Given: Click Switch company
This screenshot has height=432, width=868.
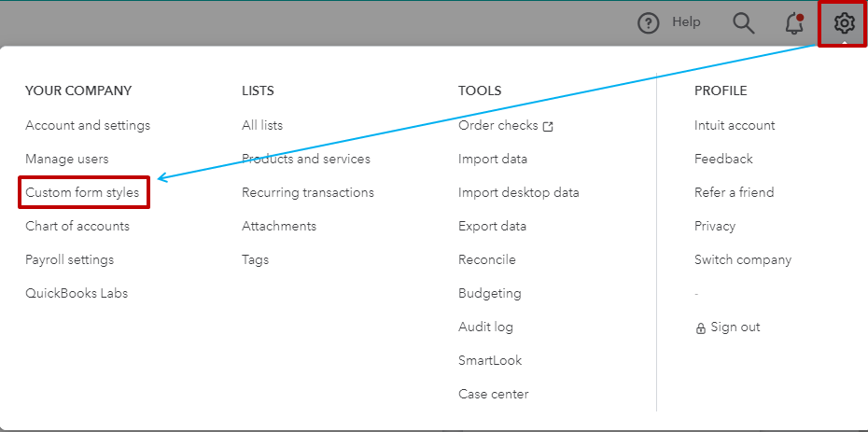Looking at the screenshot, I should coord(743,259).
